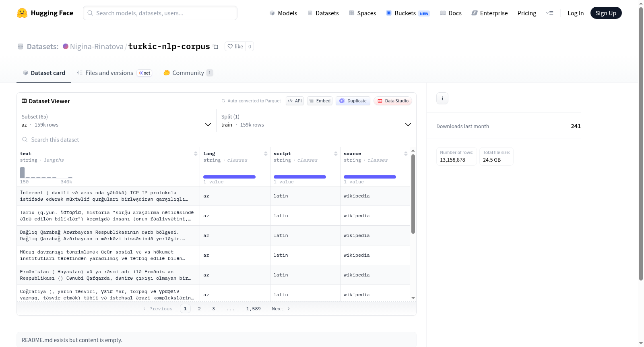The width and height of the screenshot is (644, 347).
Task: Click the Downloads last month count 241
Action: tap(576, 126)
